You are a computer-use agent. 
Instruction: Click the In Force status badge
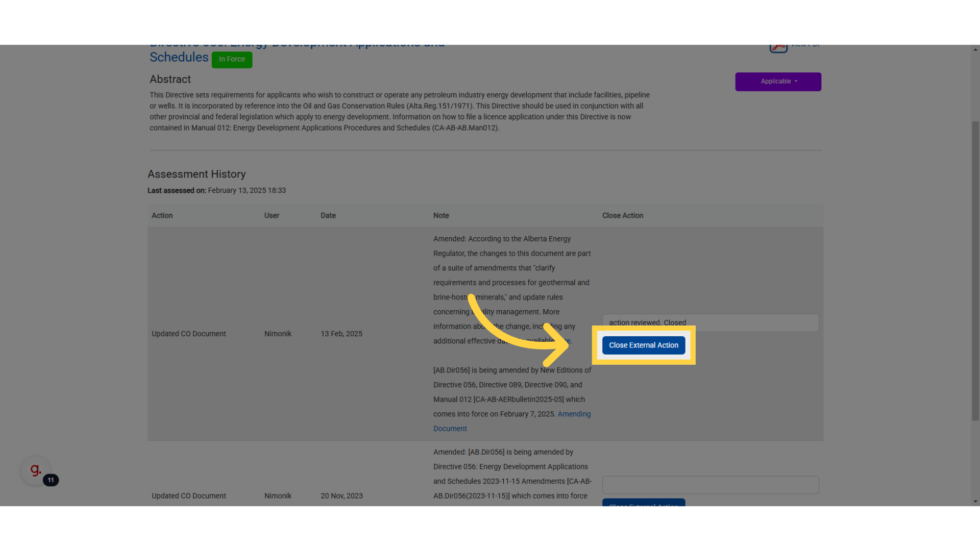click(232, 59)
